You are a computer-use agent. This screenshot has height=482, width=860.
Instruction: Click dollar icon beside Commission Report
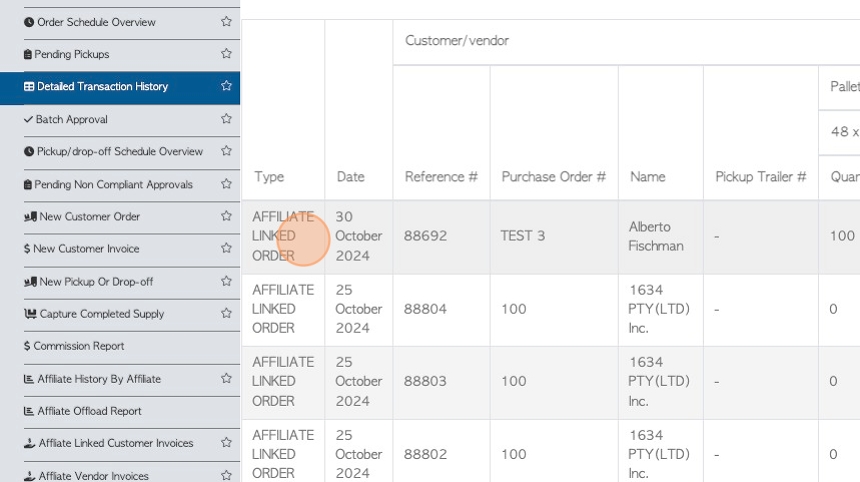click(27, 346)
